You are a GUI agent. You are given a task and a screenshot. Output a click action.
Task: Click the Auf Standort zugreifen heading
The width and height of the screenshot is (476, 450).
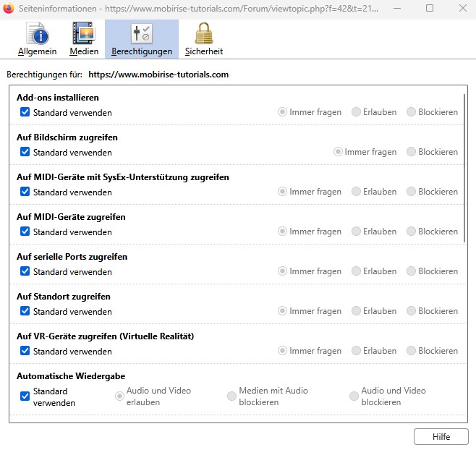[64, 297]
